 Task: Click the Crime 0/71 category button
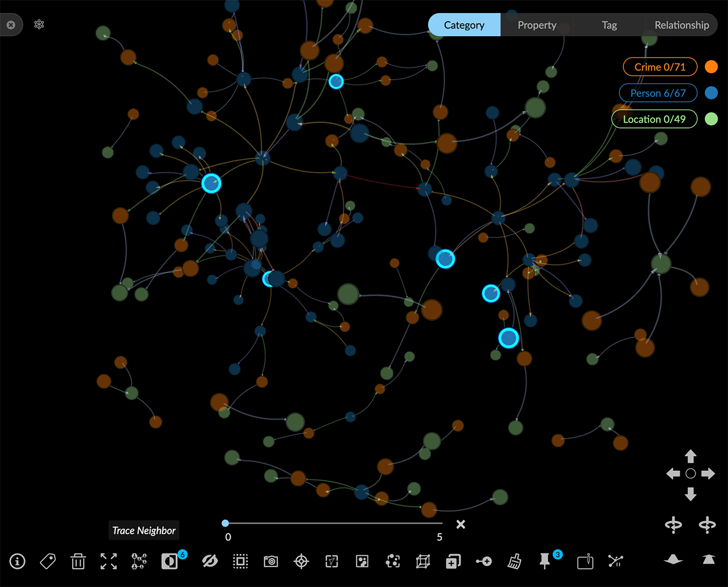coord(659,67)
